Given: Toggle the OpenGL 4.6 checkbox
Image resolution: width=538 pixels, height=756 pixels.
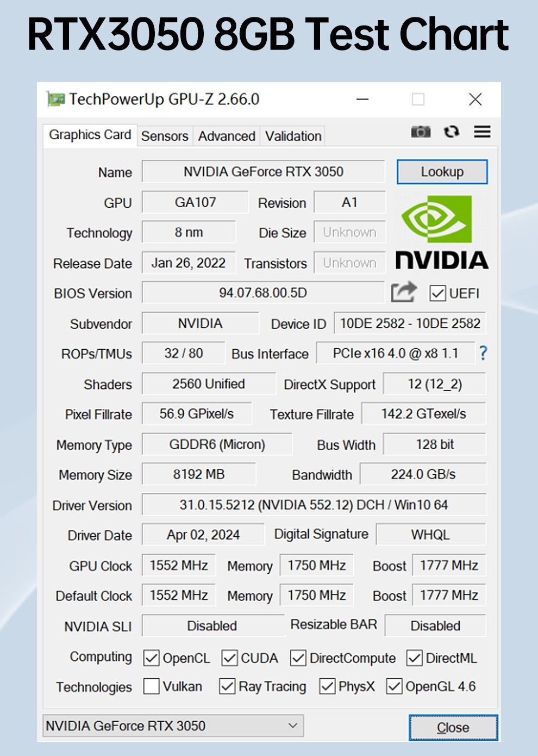Looking at the screenshot, I should click(x=394, y=686).
